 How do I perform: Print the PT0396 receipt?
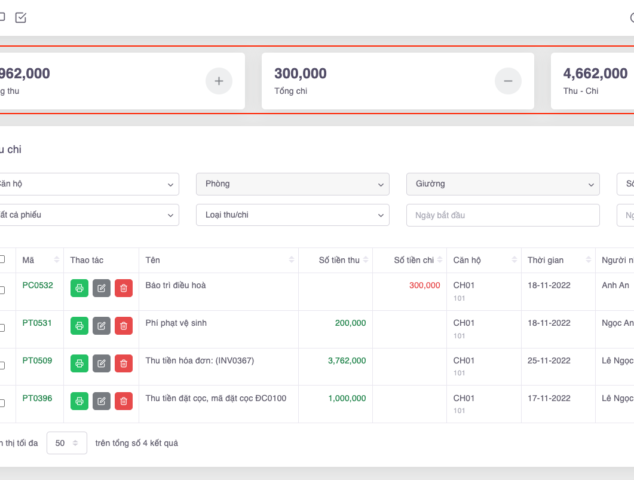coord(79,401)
